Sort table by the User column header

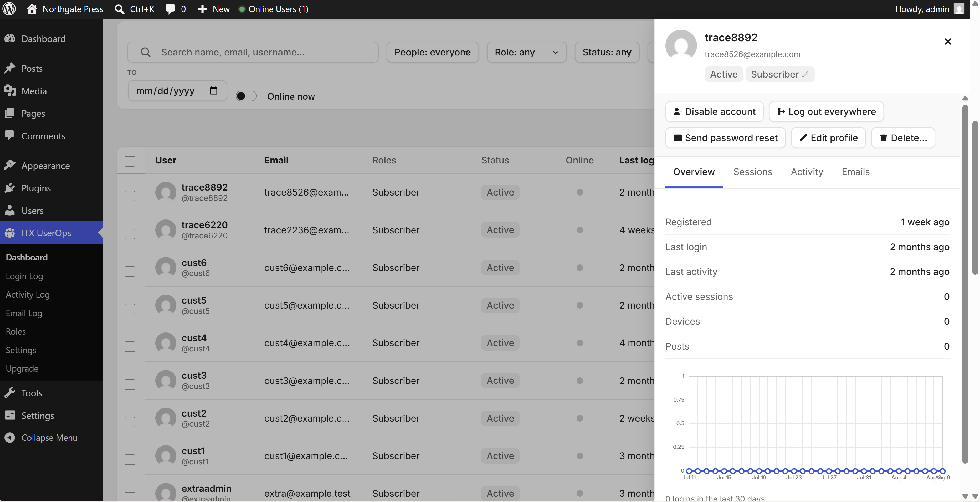pos(166,160)
